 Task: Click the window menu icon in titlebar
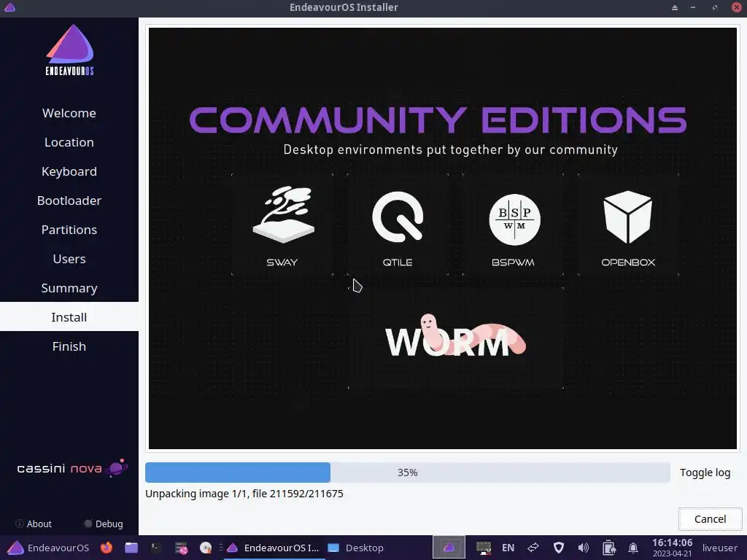pyautogui.click(x=9, y=7)
